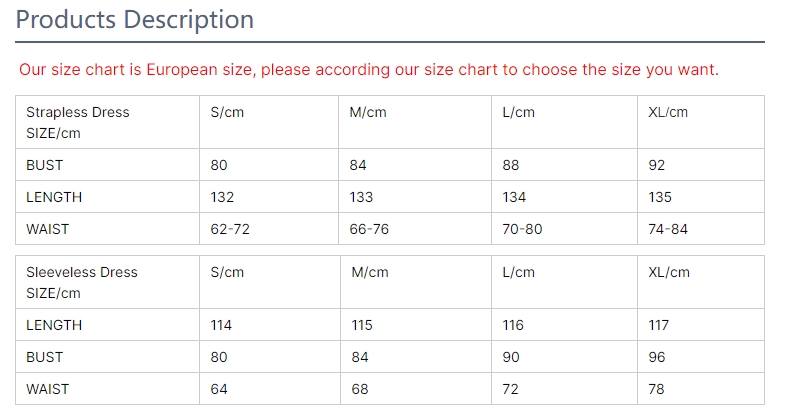The height and width of the screenshot is (409, 788).
Task: Click the Sleeveless Dress bust value 90
Action: coord(511,357)
